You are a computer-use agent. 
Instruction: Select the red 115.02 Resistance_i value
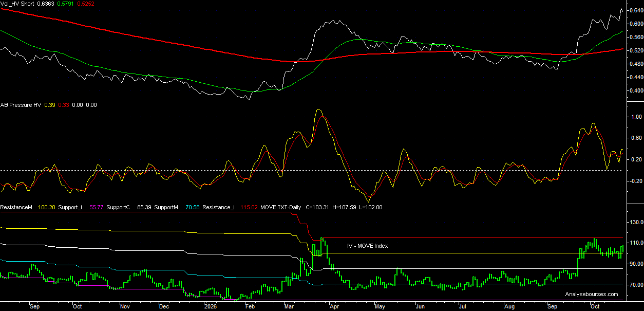(248, 208)
